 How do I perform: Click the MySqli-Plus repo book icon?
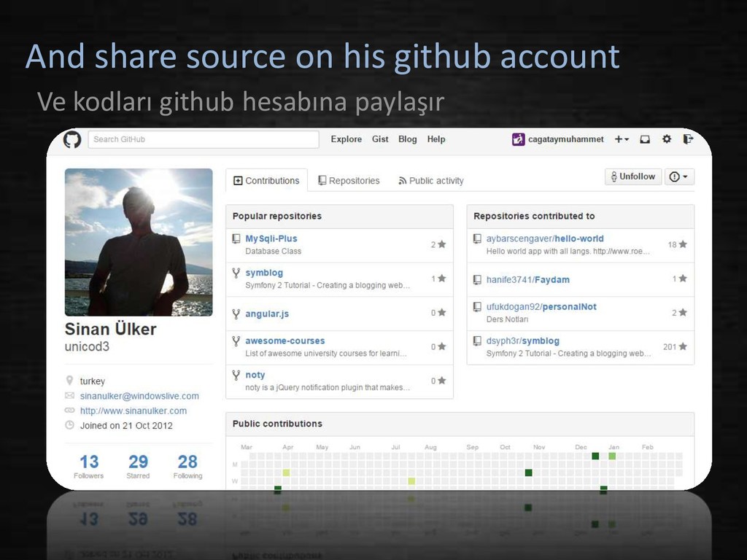pos(236,238)
